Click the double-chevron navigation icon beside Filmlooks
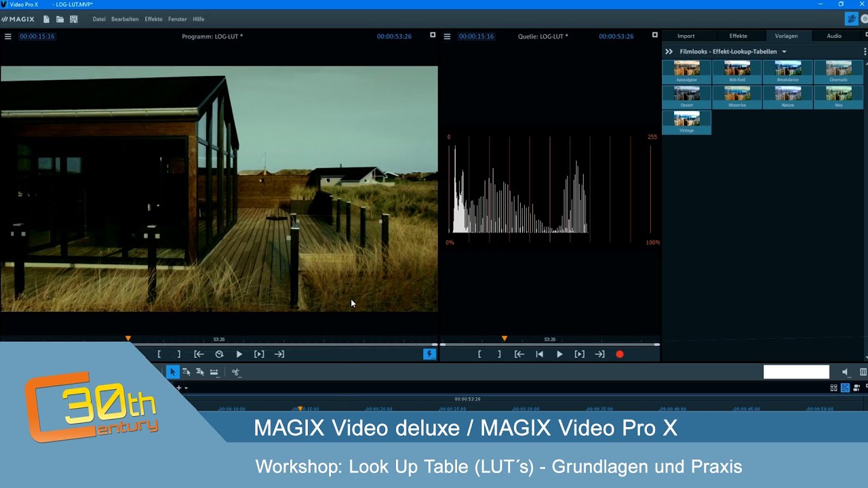The image size is (868, 488). (669, 52)
